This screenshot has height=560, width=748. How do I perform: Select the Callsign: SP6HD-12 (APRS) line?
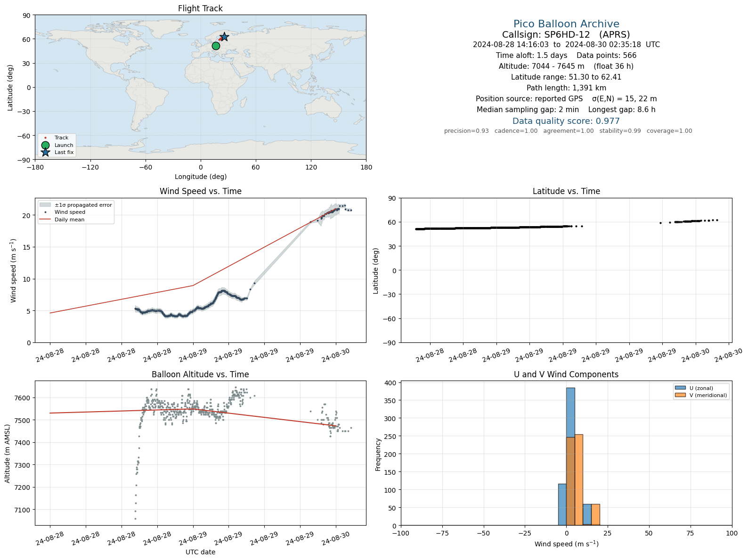pyautogui.click(x=566, y=34)
